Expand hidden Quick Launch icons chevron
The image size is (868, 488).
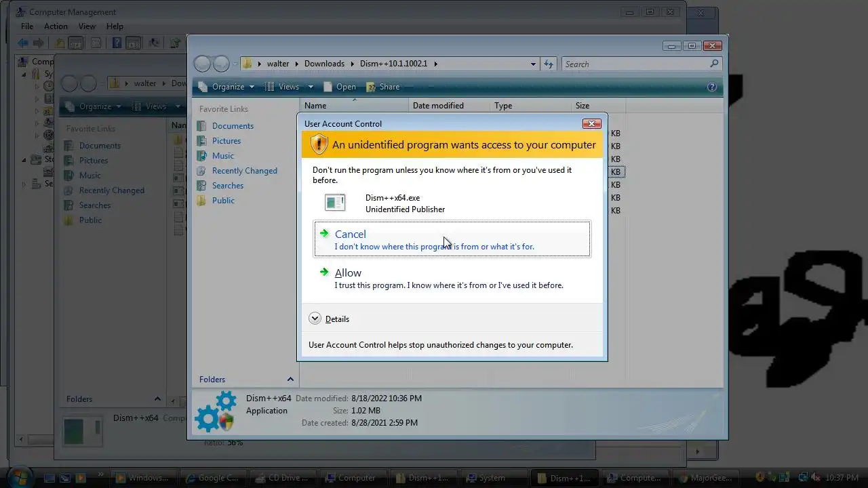pyautogui.click(x=101, y=474)
